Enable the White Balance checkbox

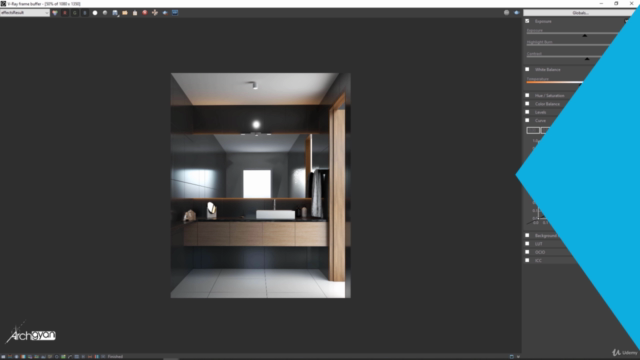(527, 69)
